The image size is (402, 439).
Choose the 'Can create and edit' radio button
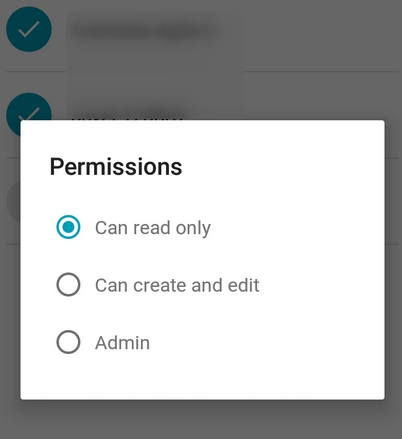[68, 285]
